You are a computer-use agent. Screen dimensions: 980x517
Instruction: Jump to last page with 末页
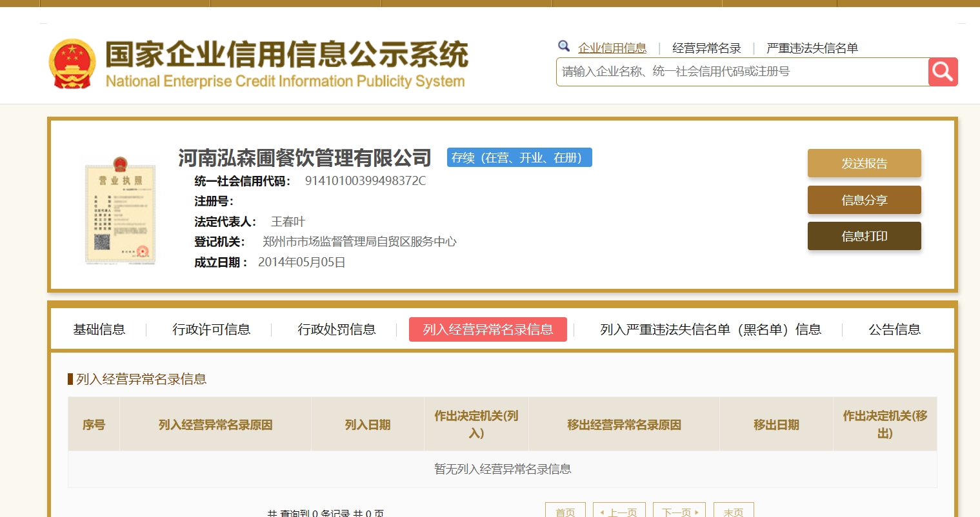coord(734,511)
